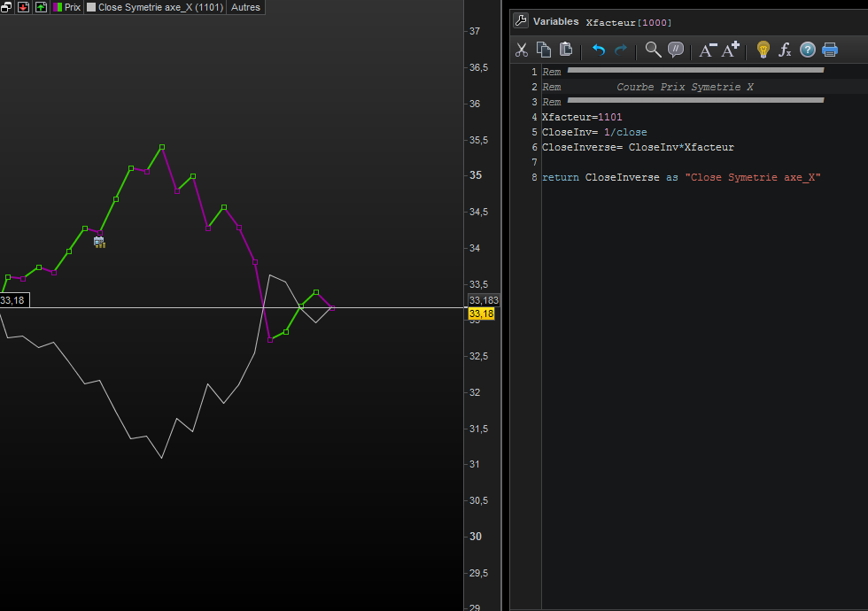Click the Variables wrench icon
The image size is (868, 611).
[521, 21]
